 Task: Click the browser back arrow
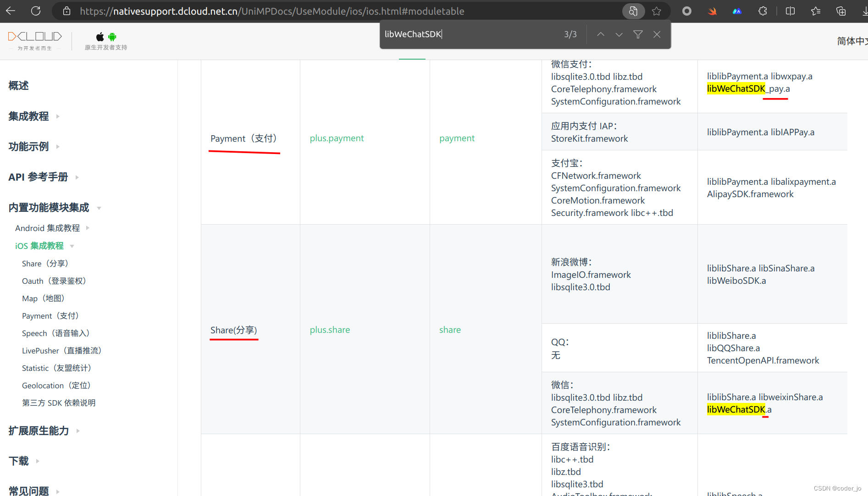coord(11,11)
